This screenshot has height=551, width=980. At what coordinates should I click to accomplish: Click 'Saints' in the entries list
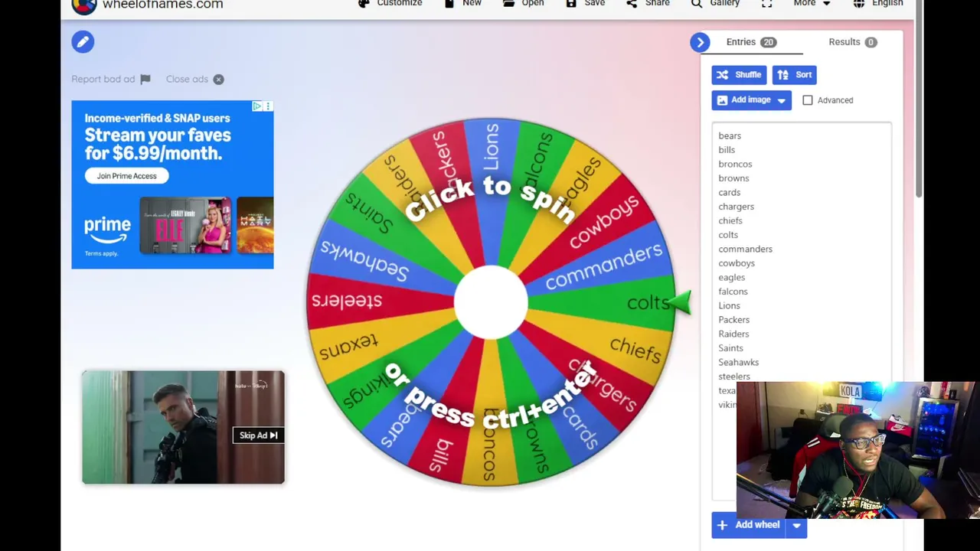tap(730, 348)
